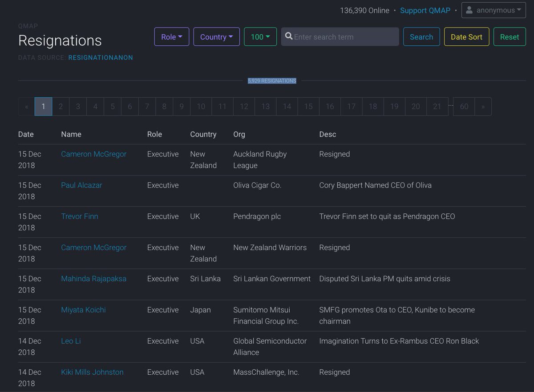Click the MassChallenge, Inc. org cell
Screen dimensions: 534x392
pyautogui.click(x=266, y=372)
